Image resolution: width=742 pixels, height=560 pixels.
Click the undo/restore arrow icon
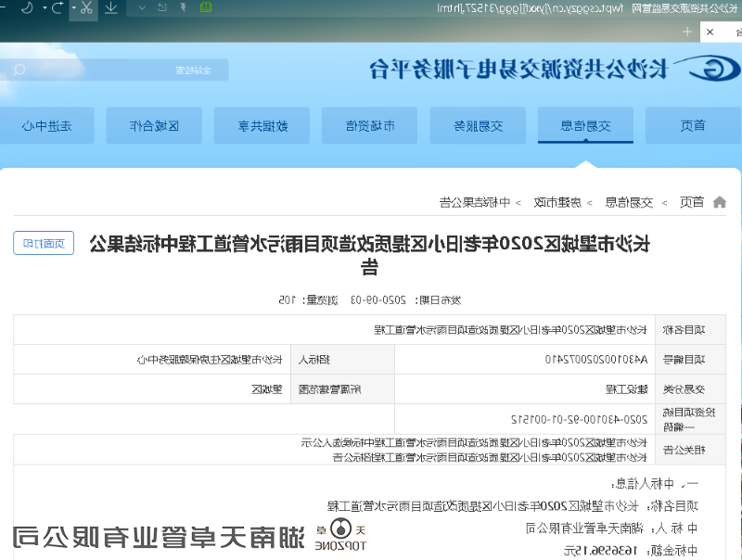[x=58, y=8]
